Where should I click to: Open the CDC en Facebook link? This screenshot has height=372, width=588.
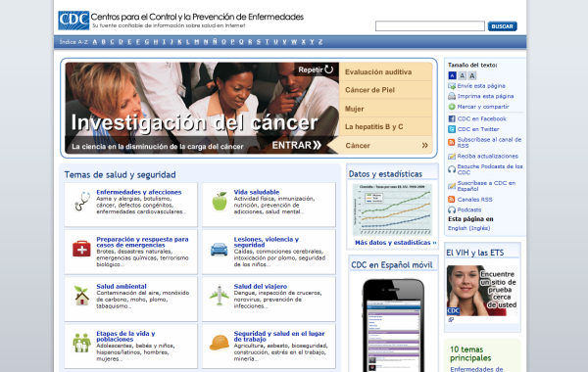click(x=482, y=118)
